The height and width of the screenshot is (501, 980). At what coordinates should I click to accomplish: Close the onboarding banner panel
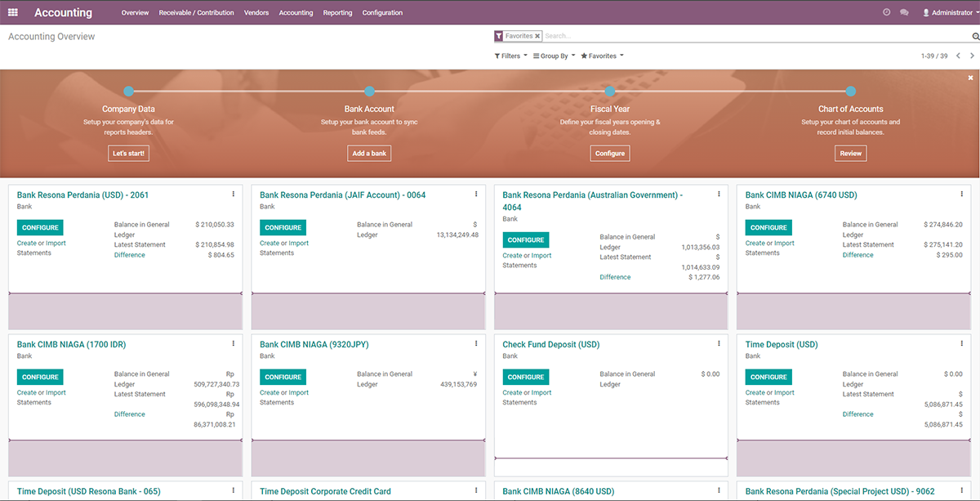(971, 78)
